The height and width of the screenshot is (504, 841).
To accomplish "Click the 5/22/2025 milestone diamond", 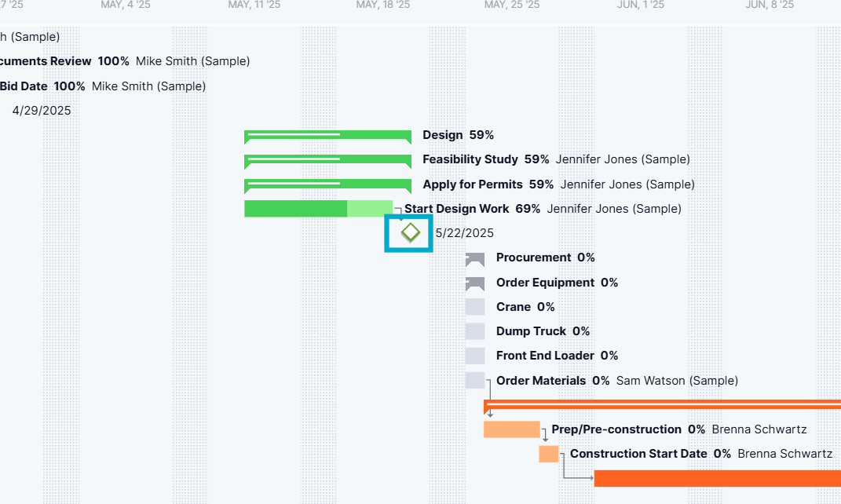I will [x=408, y=232].
